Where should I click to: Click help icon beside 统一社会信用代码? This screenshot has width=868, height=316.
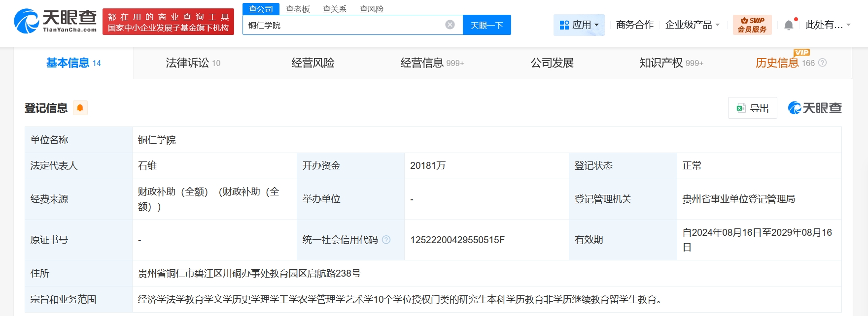point(386,240)
